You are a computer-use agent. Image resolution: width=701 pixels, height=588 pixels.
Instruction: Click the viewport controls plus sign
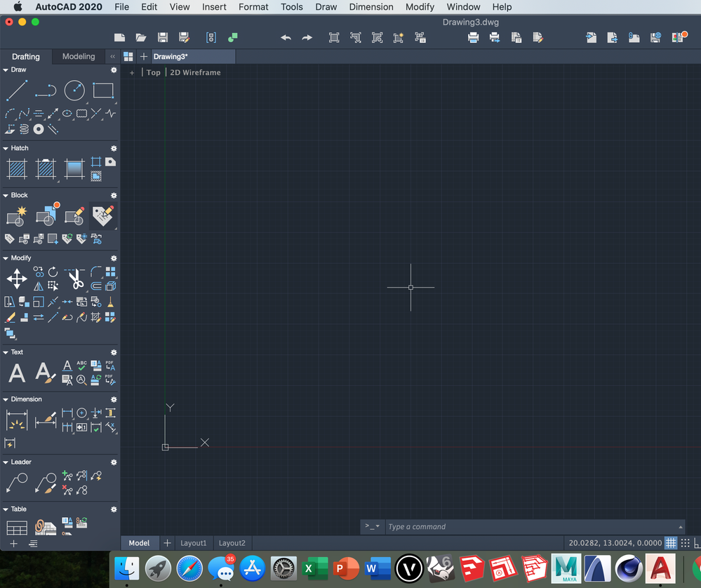click(x=132, y=72)
